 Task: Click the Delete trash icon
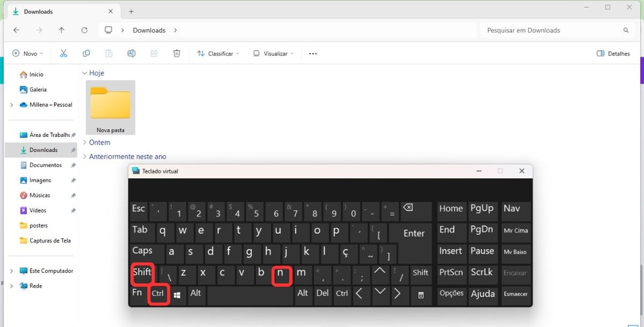[x=177, y=54]
